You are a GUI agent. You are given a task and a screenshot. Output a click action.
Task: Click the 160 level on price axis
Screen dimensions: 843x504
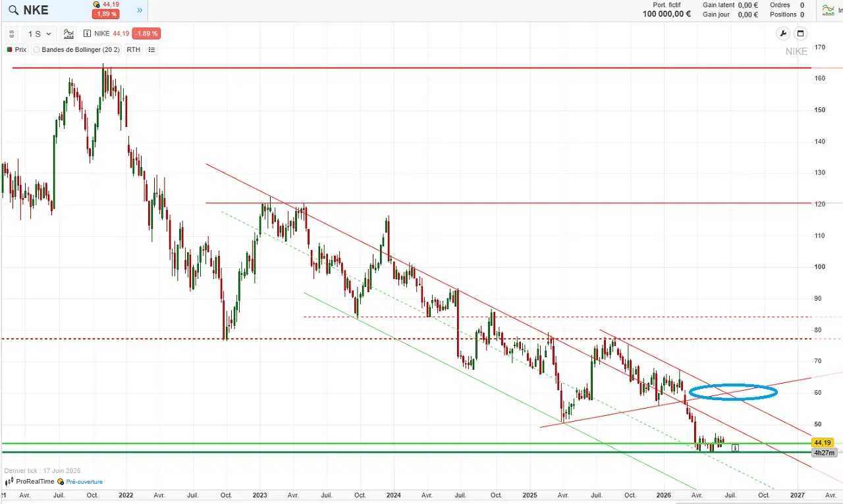click(x=820, y=78)
